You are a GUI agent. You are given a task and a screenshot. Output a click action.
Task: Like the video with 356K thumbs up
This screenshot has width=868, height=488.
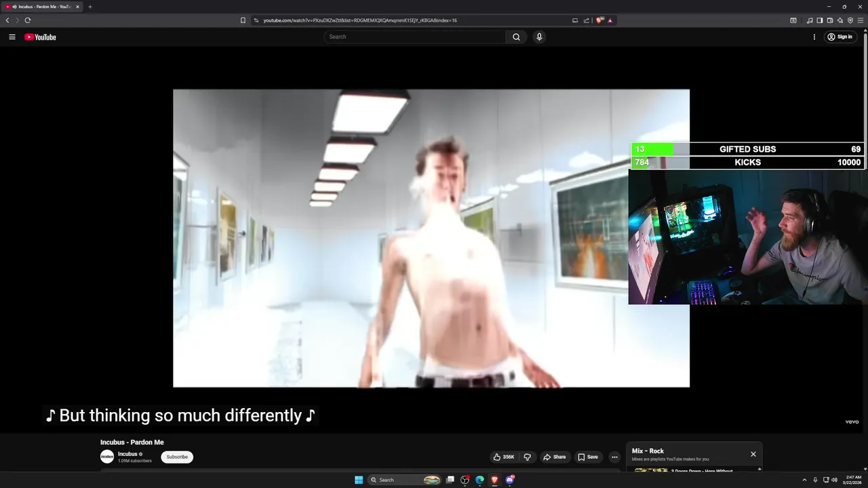504,457
